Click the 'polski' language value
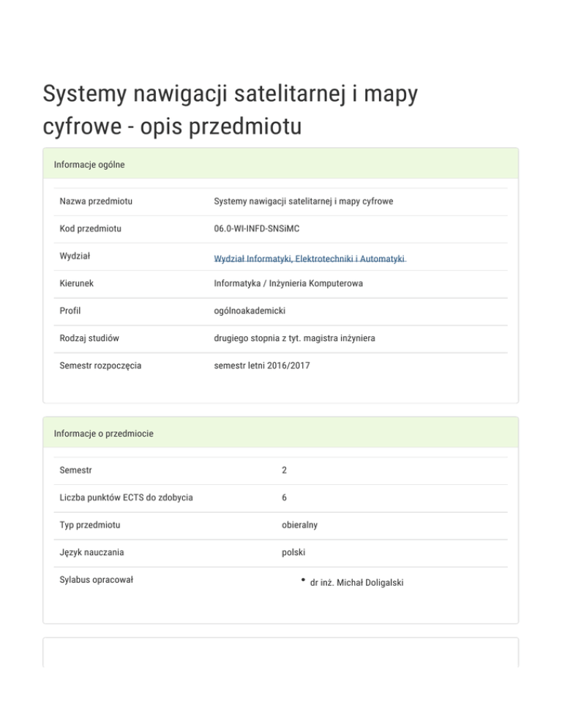This screenshot has height=728, width=562. [293, 553]
